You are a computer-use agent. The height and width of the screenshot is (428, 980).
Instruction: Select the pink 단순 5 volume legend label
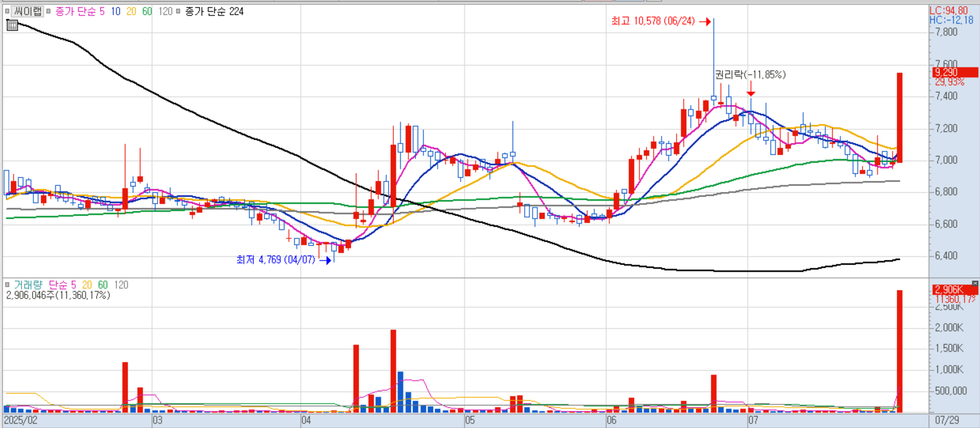pyautogui.click(x=62, y=285)
